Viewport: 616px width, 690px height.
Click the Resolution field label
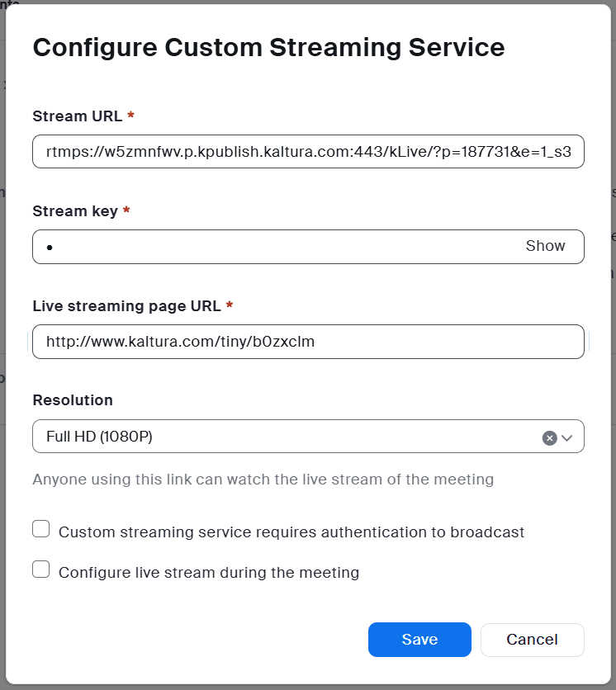click(x=73, y=400)
